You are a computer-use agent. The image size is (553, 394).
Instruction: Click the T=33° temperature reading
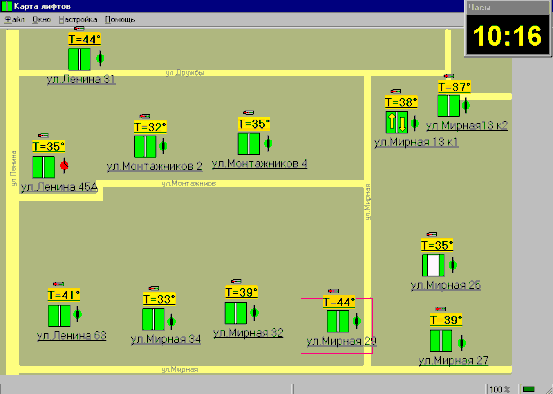coord(159,299)
